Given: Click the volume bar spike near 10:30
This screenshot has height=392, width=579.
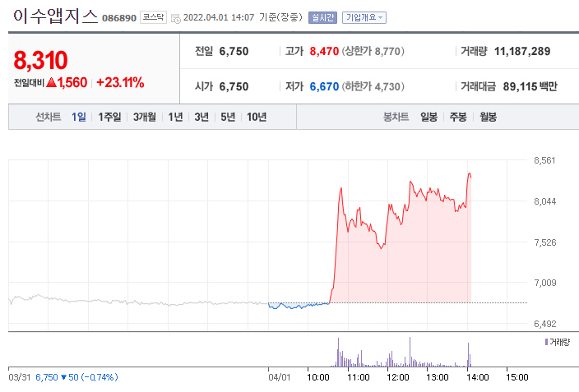Looking at the screenshot, I should 337,352.
